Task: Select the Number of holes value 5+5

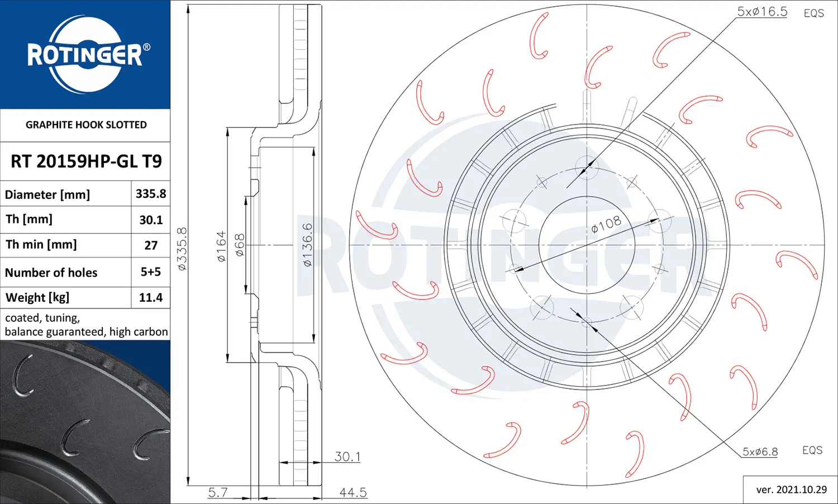Action: (x=151, y=272)
